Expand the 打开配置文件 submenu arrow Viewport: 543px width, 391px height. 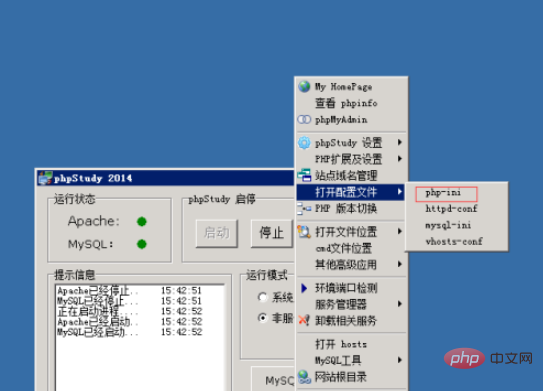(400, 192)
